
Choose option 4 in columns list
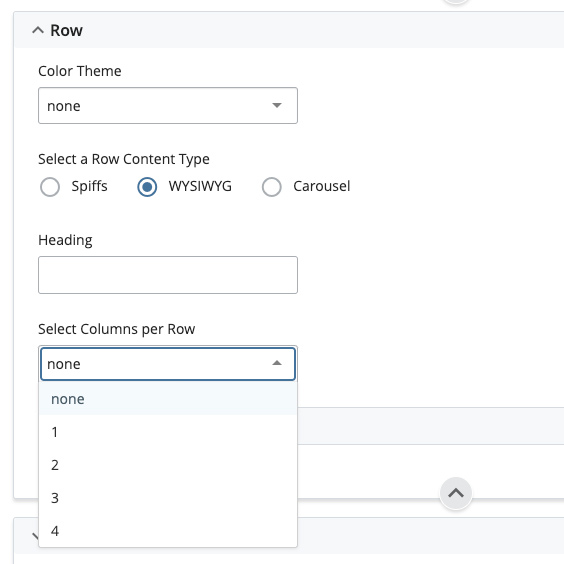point(168,531)
